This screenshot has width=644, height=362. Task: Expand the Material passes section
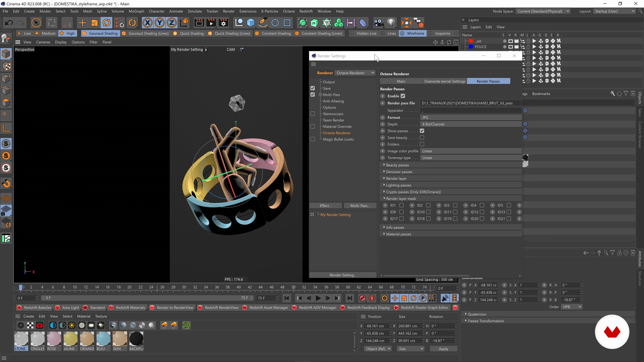(x=384, y=234)
